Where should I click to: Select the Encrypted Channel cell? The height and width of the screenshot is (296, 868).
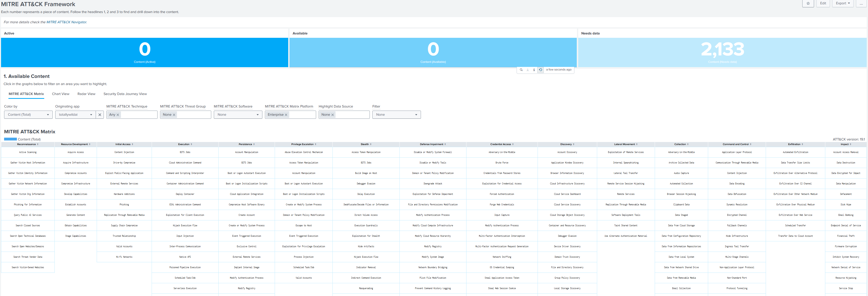(737, 215)
